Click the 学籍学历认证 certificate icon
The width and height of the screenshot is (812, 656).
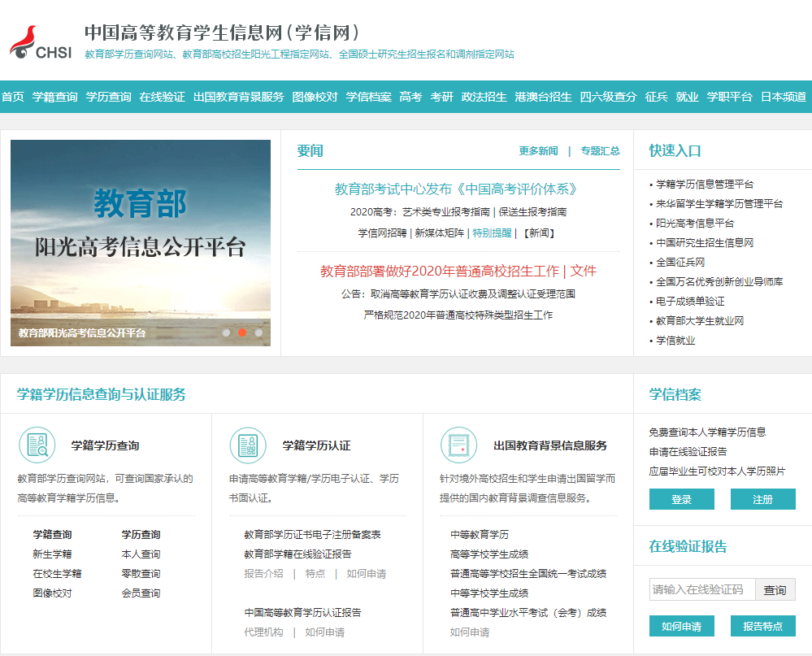pyautogui.click(x=248, y=445)
